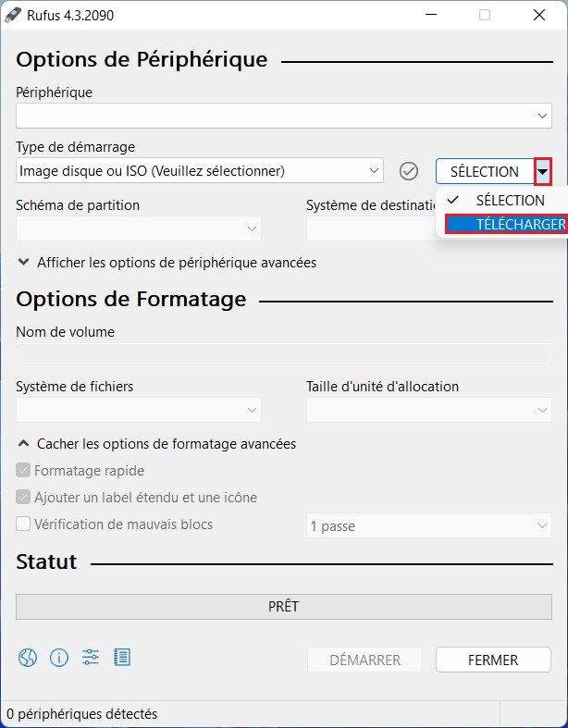Open the About info icon
The image size is (568, 728).
pyautogui.click(x=59, y=658)
